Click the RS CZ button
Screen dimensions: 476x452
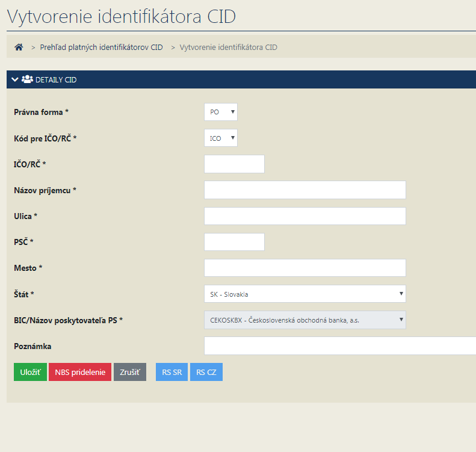(206, 372)
